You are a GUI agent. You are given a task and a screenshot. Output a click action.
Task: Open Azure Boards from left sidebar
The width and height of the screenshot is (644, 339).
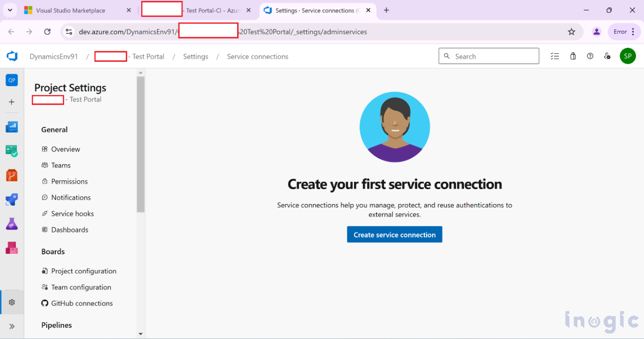point(12,151)
